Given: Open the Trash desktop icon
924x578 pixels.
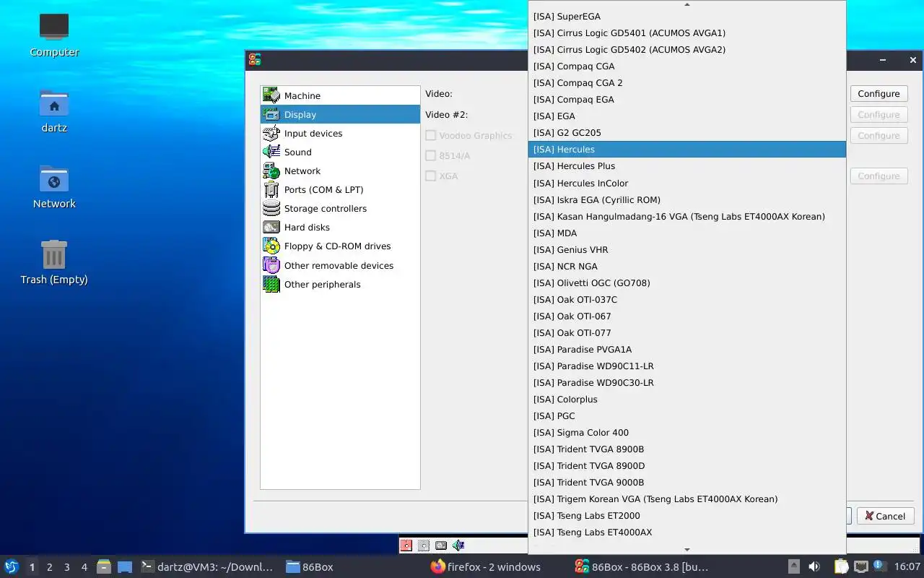Looking at the screenshot, I should point(54,262).
